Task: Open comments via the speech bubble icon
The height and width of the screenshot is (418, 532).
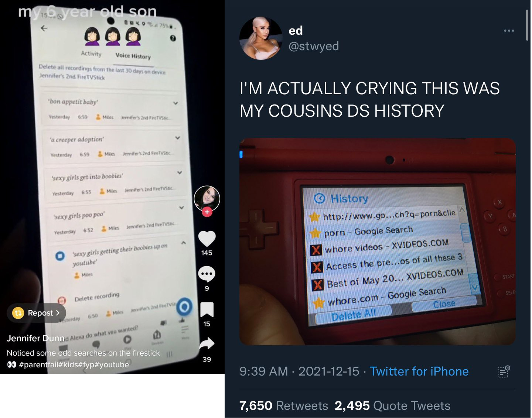Action: 207,274
